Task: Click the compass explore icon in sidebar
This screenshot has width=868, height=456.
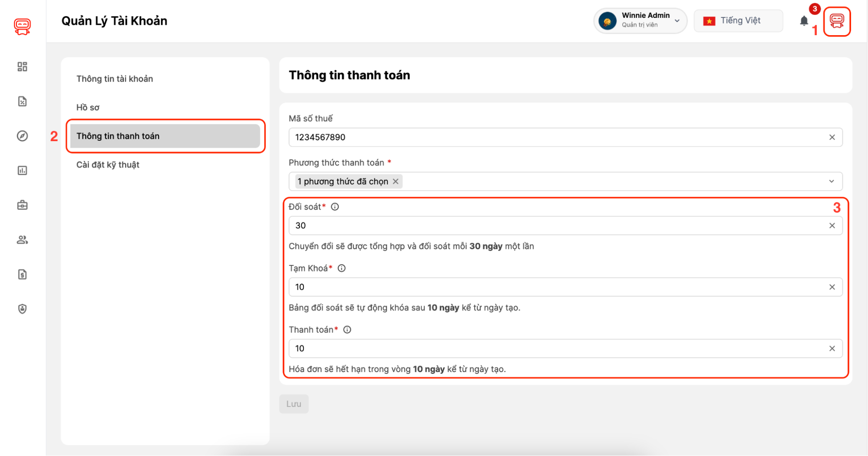Action: coord(22,136)
